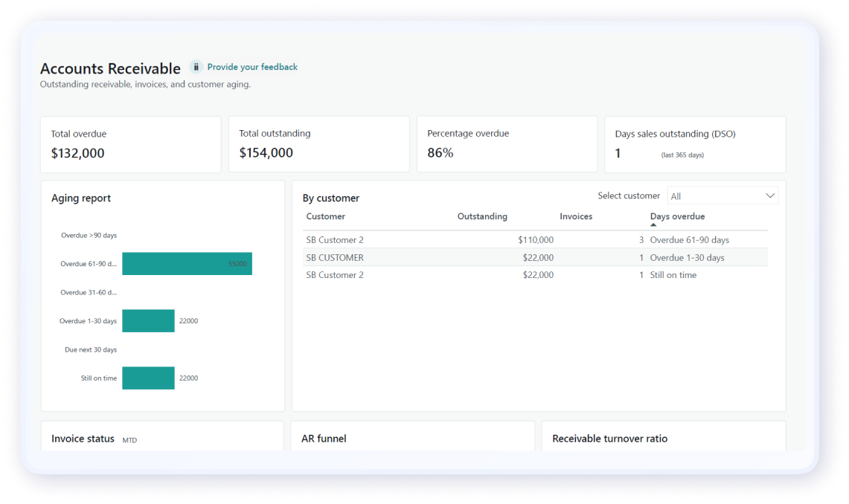This screenshot has height=504, width=849.
Task: Click the Receivable turnover ratio panel heading
Action: tap(609, 439)
